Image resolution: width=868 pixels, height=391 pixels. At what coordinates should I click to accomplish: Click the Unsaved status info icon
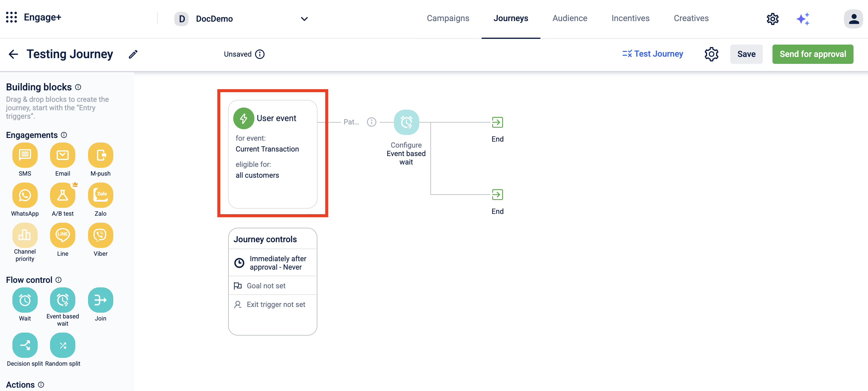pyautogui.click(x=260, y=54)
